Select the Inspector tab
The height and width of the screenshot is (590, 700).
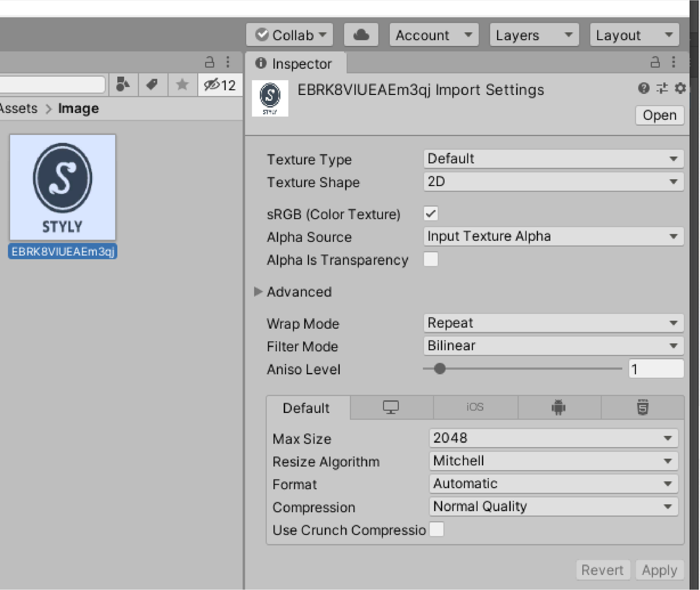296,64
